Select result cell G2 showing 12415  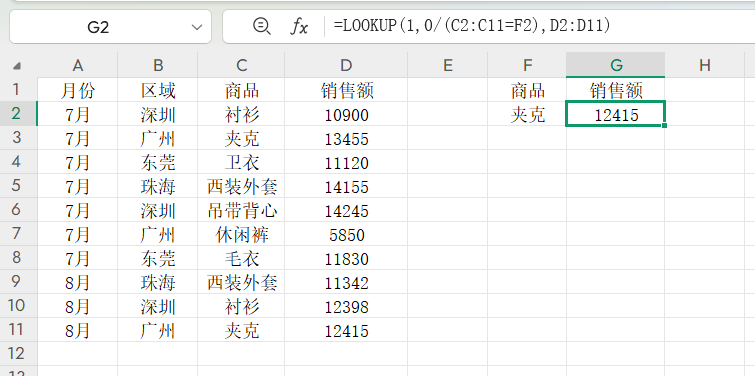coord(616,115)
